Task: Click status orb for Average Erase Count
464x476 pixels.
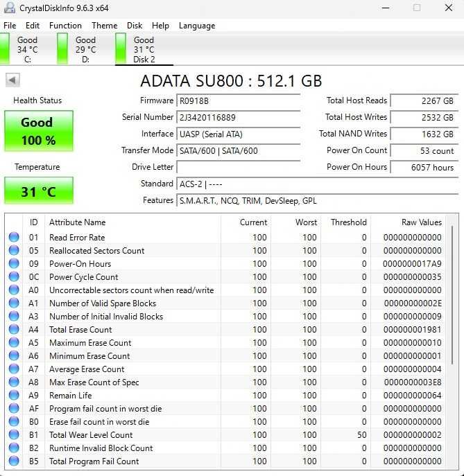Action: tap(14, 369)
